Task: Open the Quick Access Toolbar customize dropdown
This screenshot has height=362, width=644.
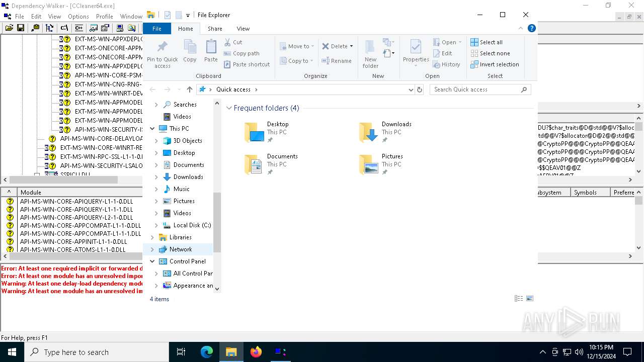Action: point(188,15)
